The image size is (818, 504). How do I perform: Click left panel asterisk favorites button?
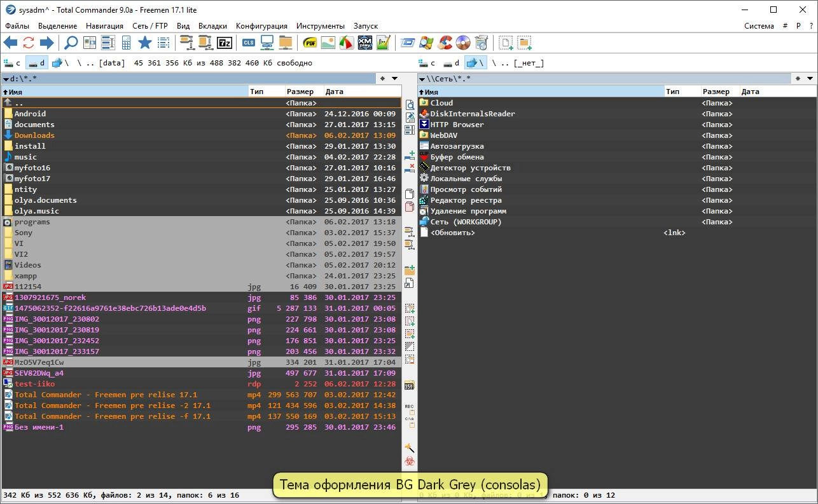pos(382,79)
